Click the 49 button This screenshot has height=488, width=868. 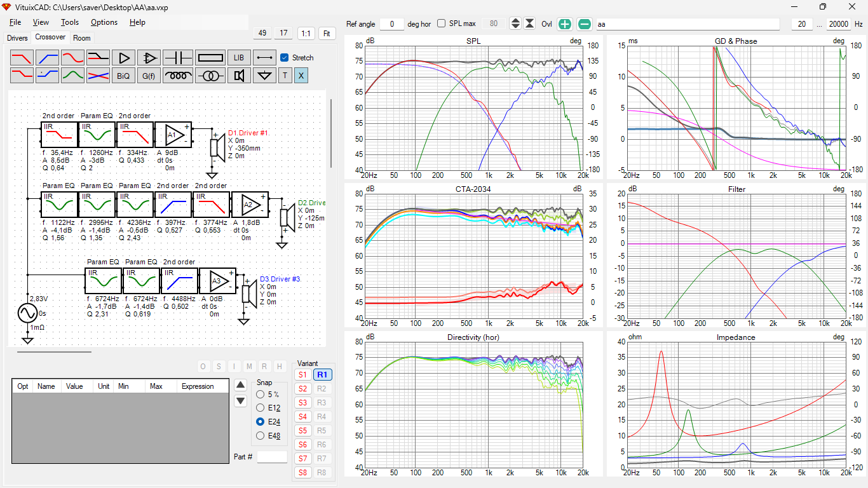tap(262, 33)
